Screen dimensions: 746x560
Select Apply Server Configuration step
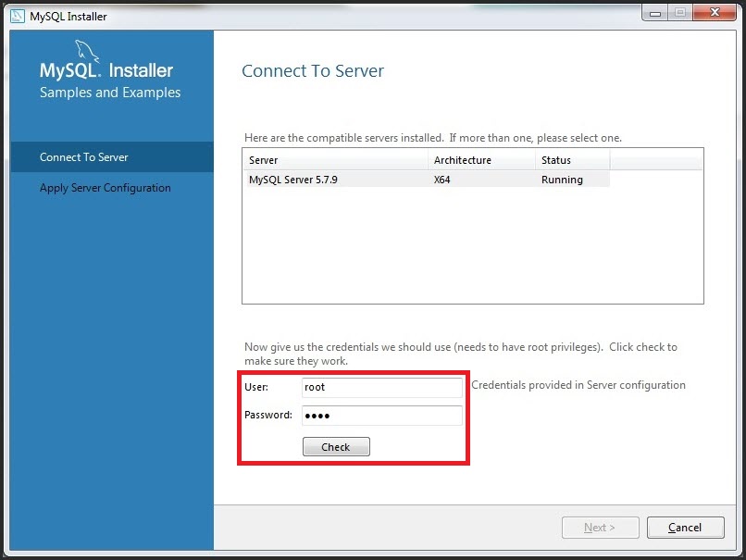(x=106, y=188)
